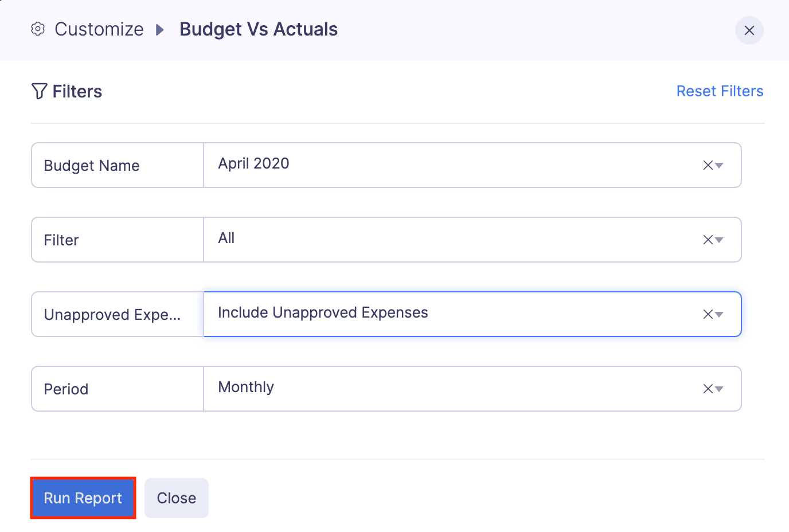Click the breadcrumb arrow after Customize
This screenshot has width=789, height=532.
coord(159,29)
